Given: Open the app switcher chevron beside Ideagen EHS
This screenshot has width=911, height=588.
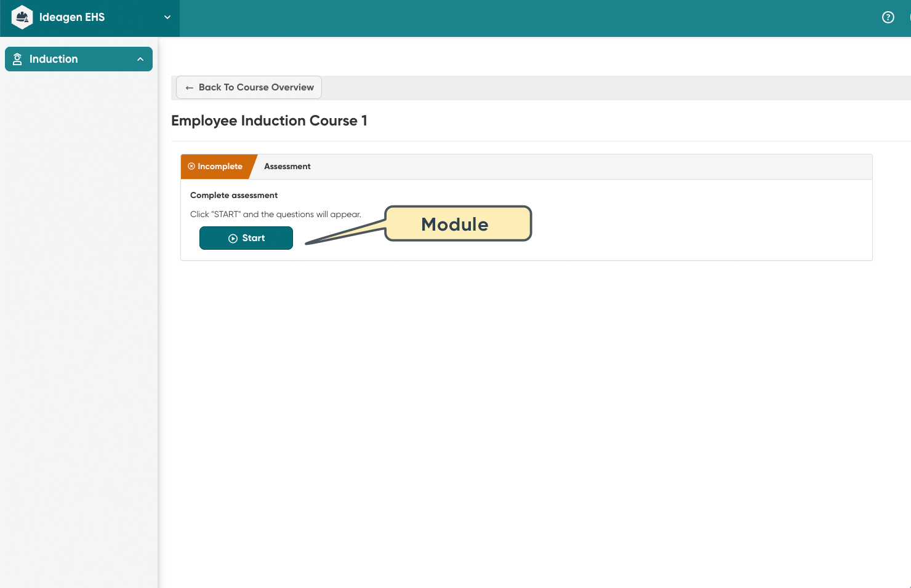Looking at the screenshot, I should (x=167, y=17).
